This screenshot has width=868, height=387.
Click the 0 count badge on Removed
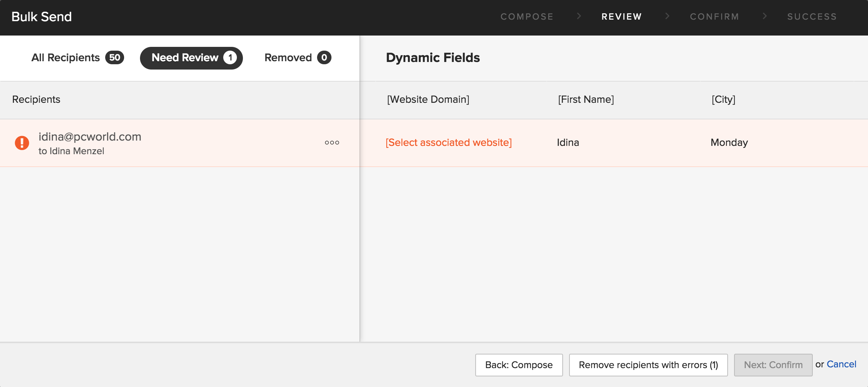324,57
